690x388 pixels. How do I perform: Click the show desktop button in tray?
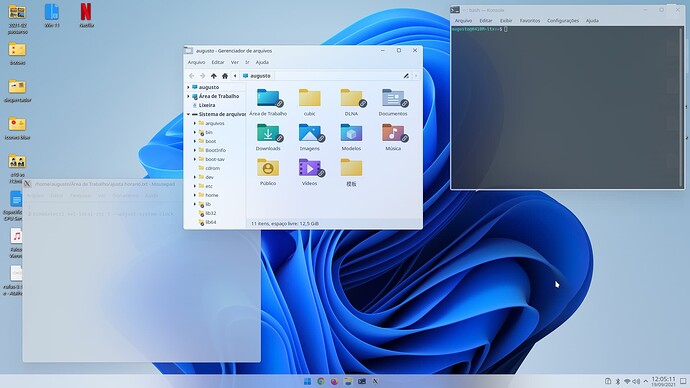683,381
